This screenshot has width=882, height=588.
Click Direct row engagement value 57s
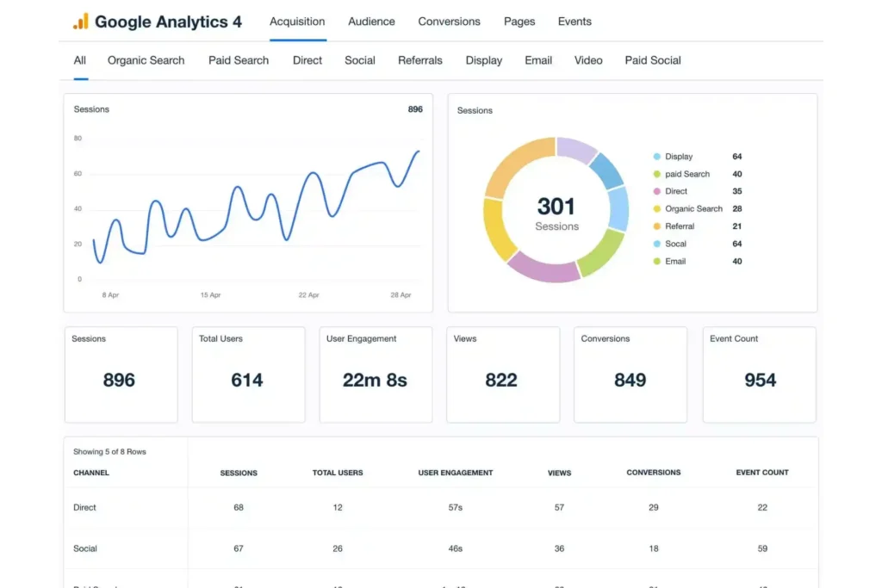click(456, 507)
